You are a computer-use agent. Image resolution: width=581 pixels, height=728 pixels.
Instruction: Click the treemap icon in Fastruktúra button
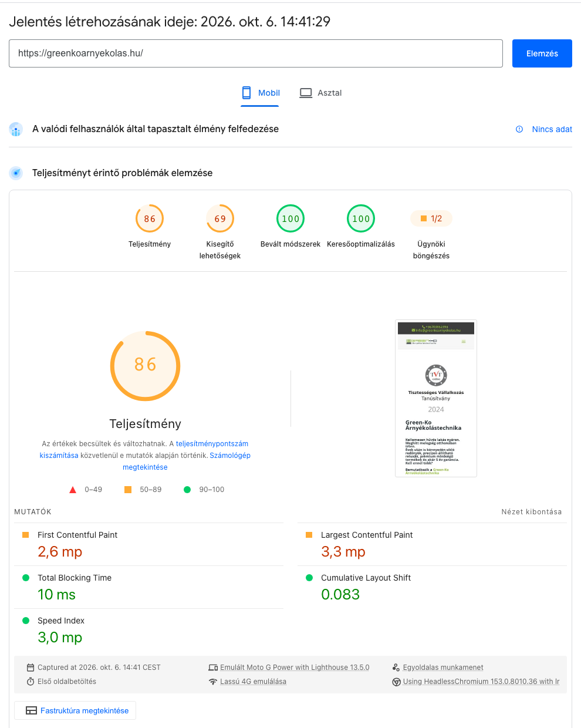click(x=31, y=710)
